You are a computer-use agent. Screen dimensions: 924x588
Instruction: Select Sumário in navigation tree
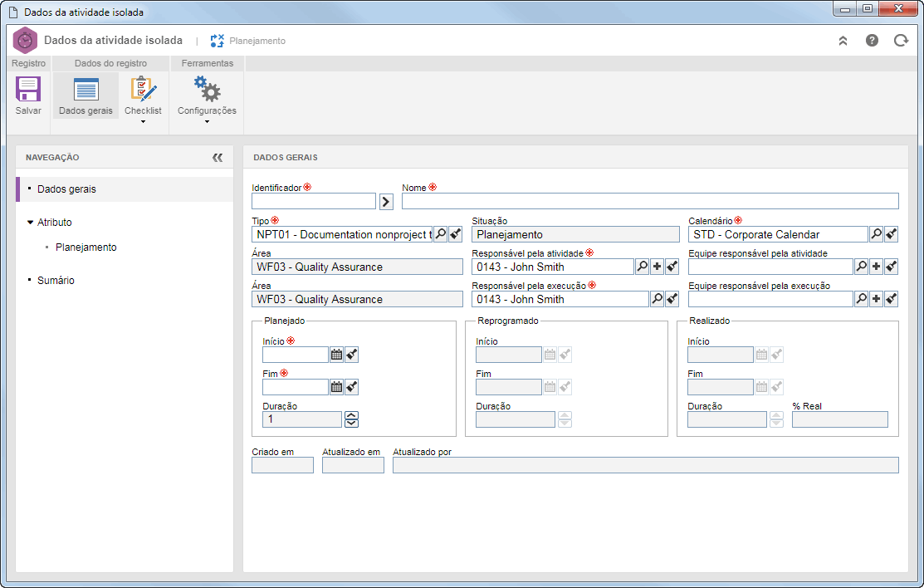click(x=56, y=280)
